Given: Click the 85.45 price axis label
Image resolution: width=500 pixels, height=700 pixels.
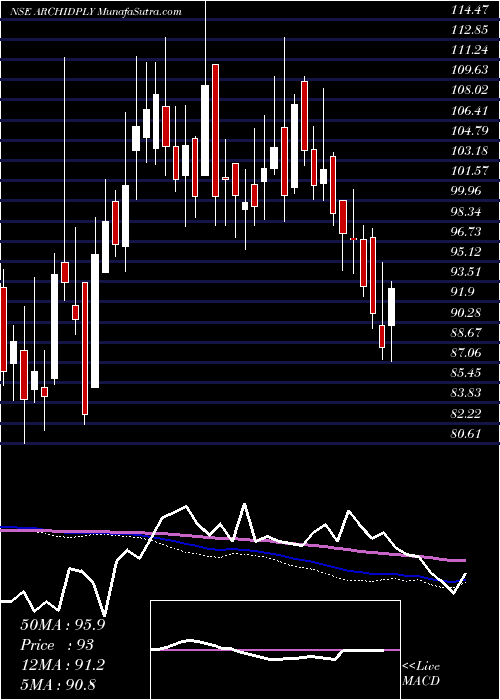Looking at the screenshot, I should click(466, 373).
